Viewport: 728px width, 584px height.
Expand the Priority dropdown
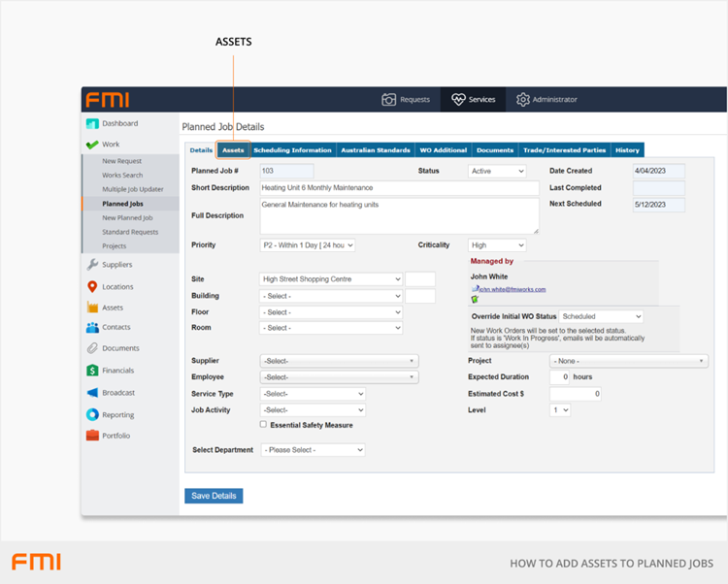click(308, 245)
